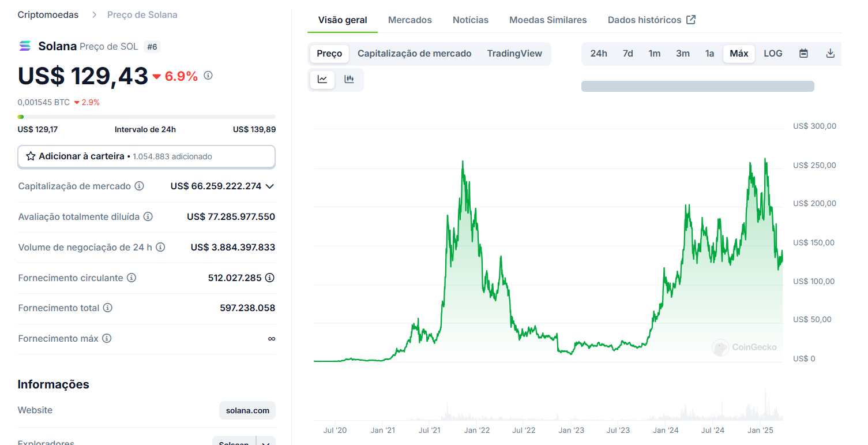Click US$ 3.884.397.833 volume value

(233, 247)
